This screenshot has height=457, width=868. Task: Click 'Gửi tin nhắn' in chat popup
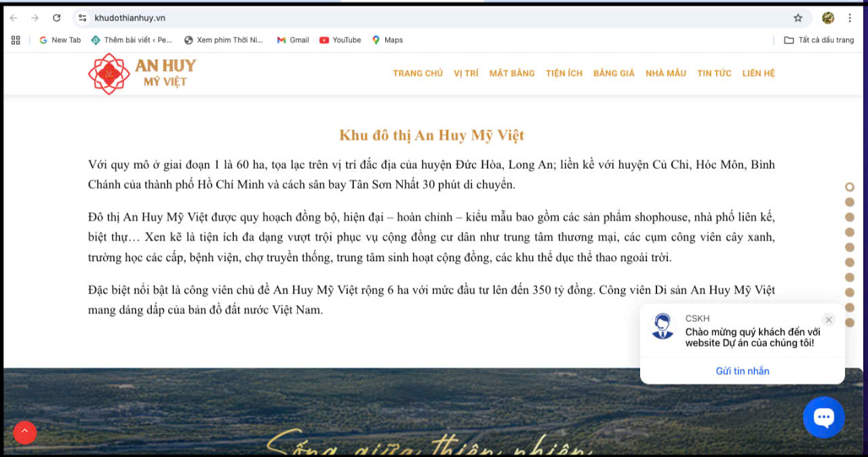[743, 371]
